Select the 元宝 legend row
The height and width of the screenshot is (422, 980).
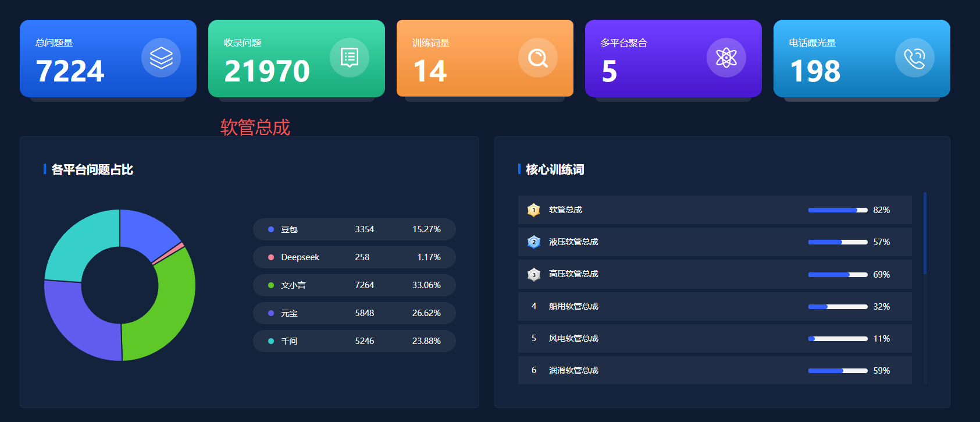coord(354,313)
